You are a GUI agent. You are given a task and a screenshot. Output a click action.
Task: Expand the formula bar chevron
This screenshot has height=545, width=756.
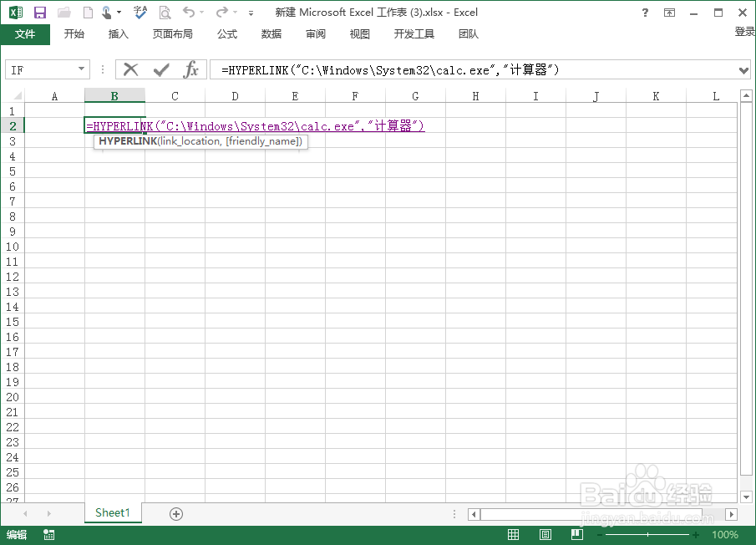point(743,70)
